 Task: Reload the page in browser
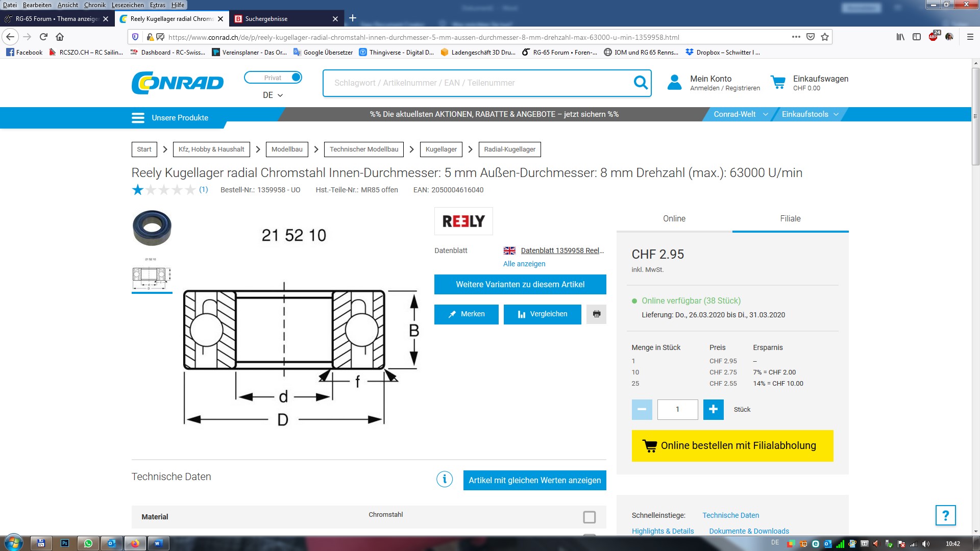43,37
